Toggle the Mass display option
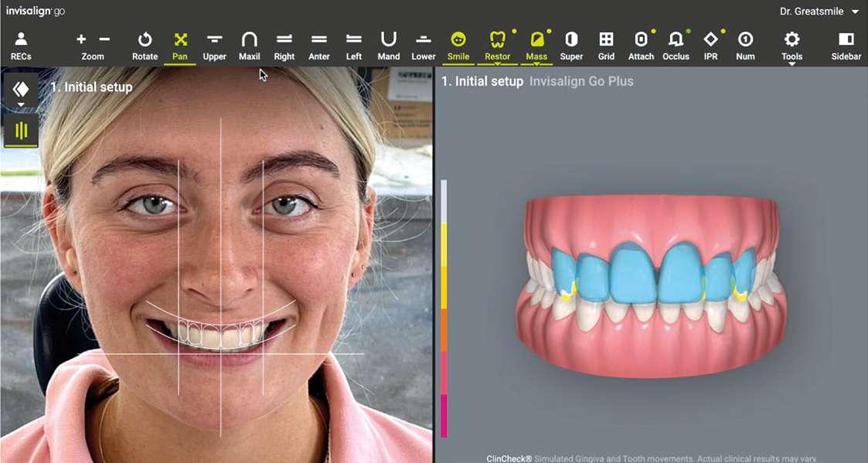868x463 pixels. tap(536, 46)
